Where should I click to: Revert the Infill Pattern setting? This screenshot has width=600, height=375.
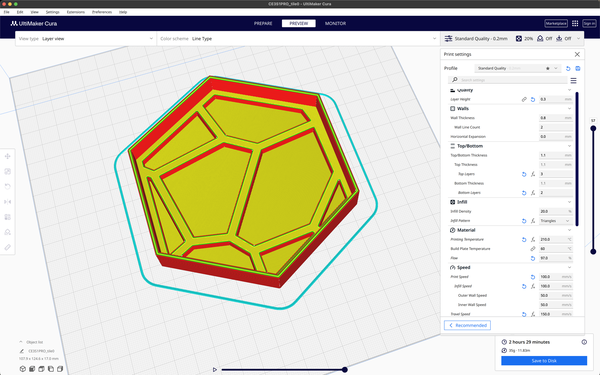(524, 221)
